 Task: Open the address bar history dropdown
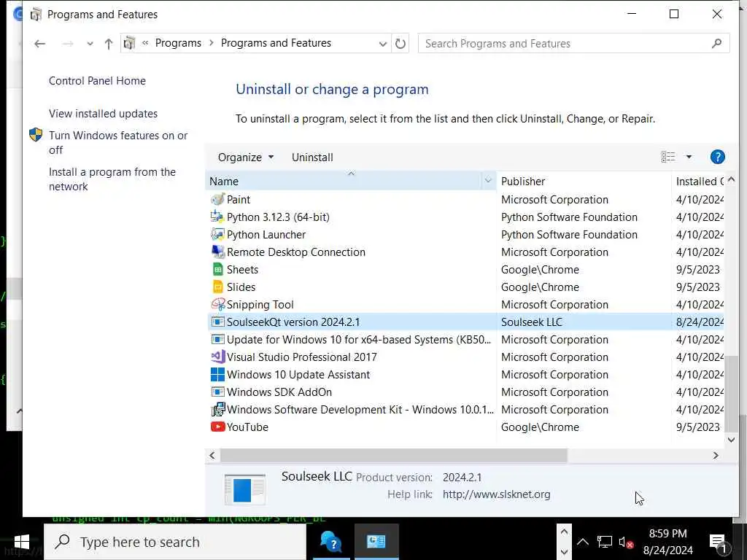click(x=382, y=44)
